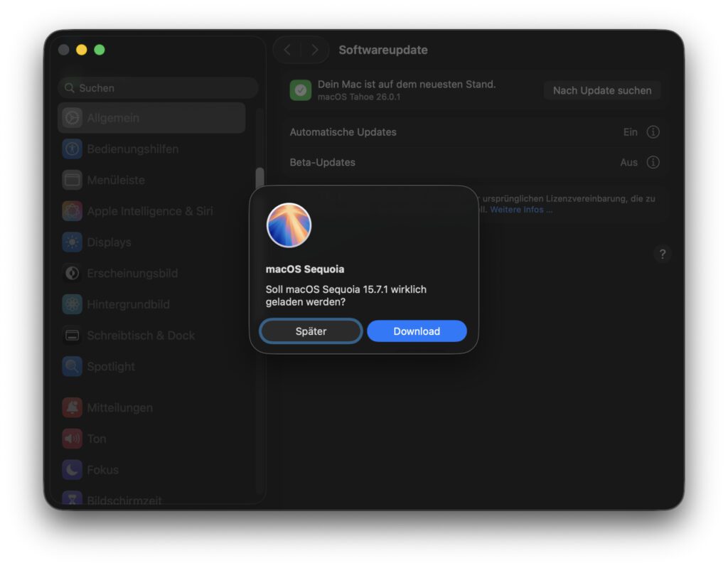Click Nach Update suchen button
This screenshot has width=728, height=568.
point(601,90)
